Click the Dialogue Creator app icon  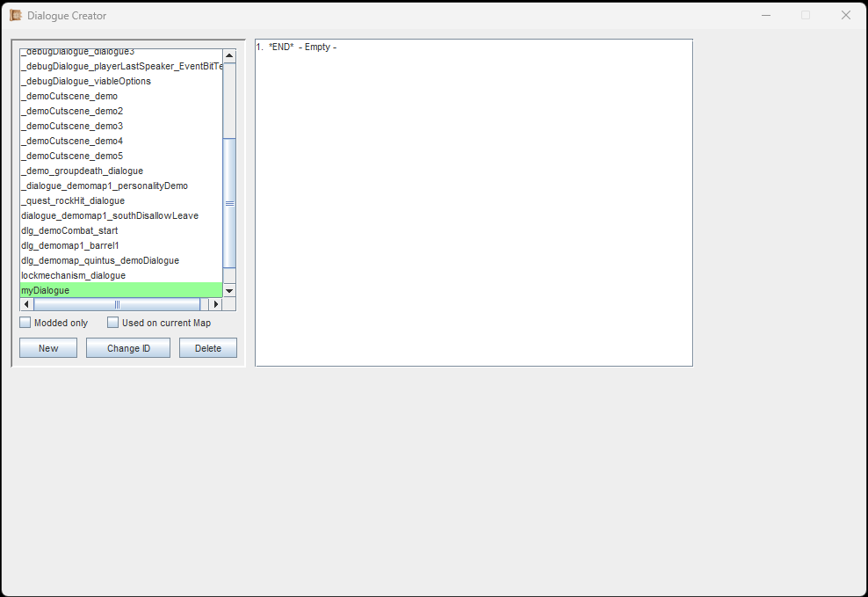coord(16,15)
